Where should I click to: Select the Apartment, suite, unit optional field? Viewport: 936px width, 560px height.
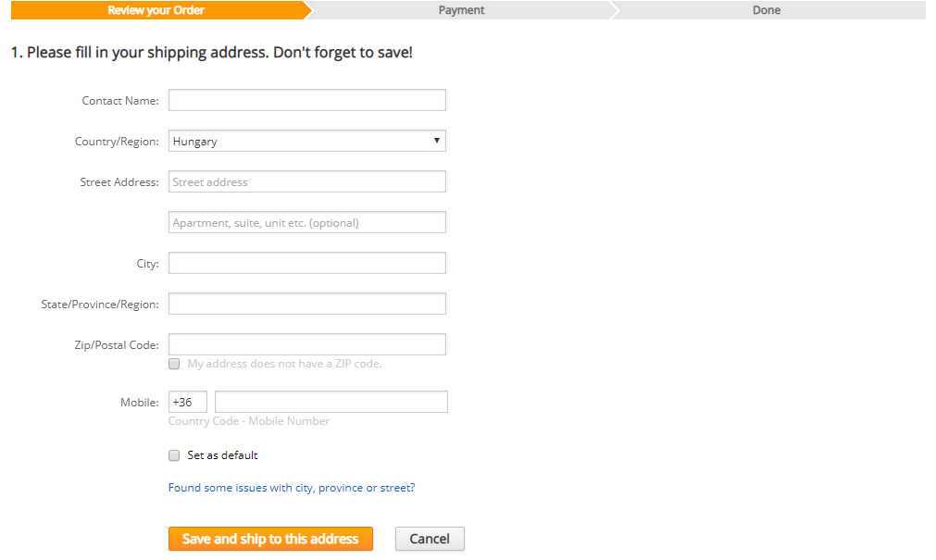coord(306,223)
